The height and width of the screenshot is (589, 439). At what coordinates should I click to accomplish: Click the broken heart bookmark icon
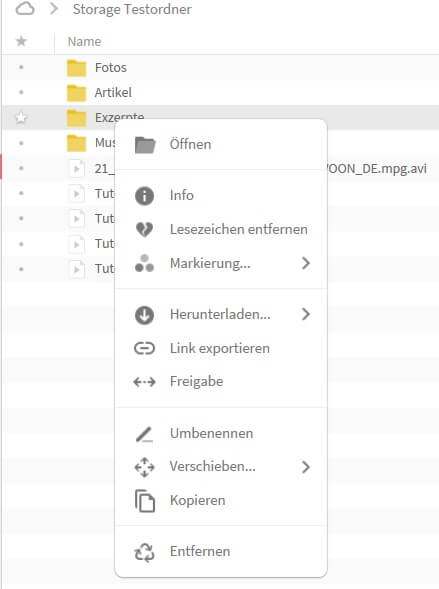point(145,229)
